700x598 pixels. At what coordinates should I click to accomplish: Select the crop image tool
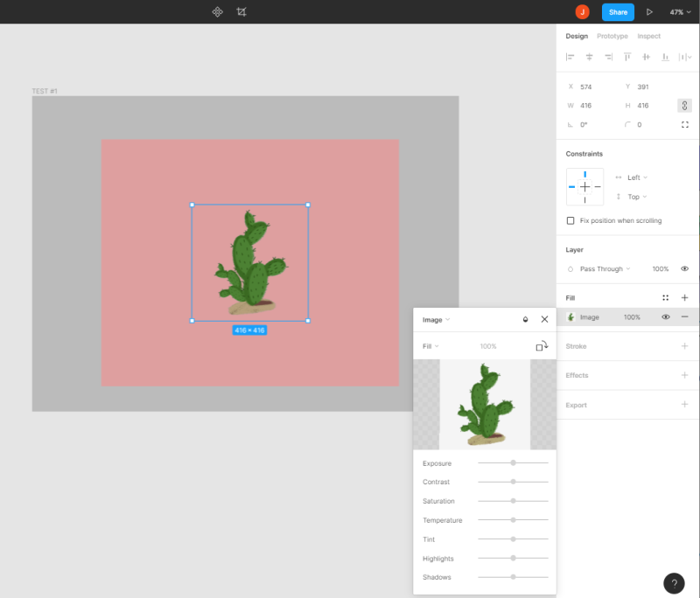pos(241,12)
